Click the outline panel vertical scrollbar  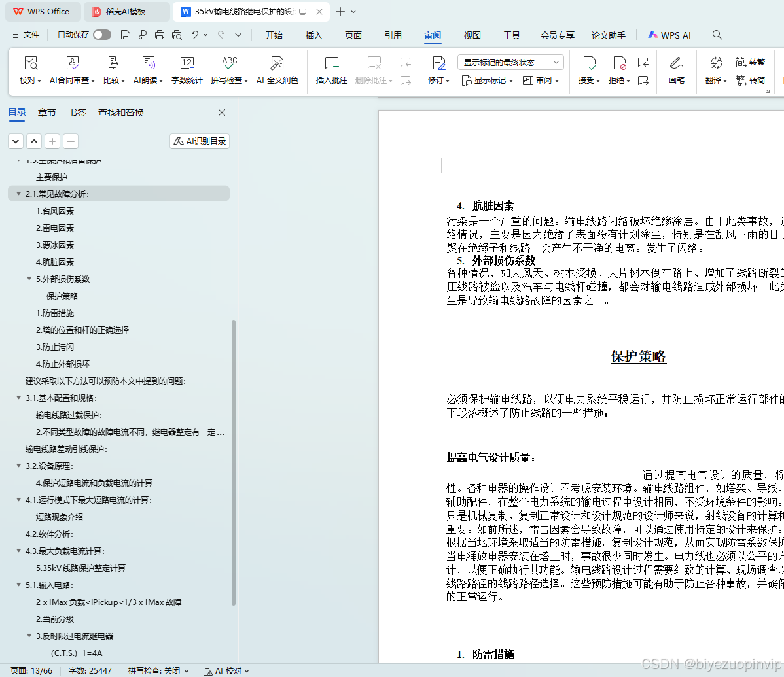pos(234,462)
